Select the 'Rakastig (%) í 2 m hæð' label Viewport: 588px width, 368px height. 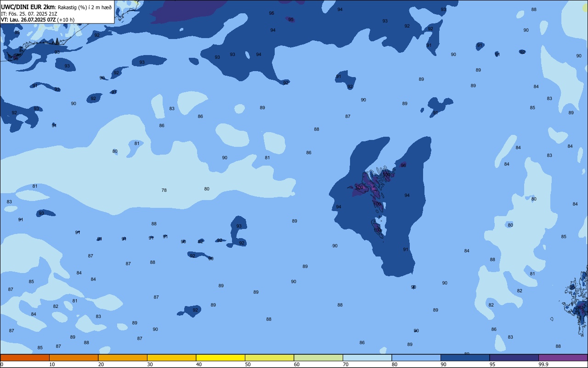85,7
